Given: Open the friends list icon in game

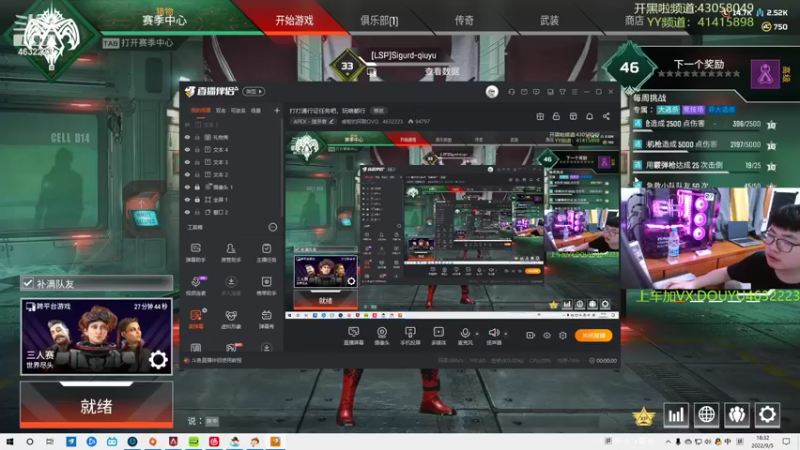Looking at the screenshot, I should pyautogui.click(x=737, y=414).
